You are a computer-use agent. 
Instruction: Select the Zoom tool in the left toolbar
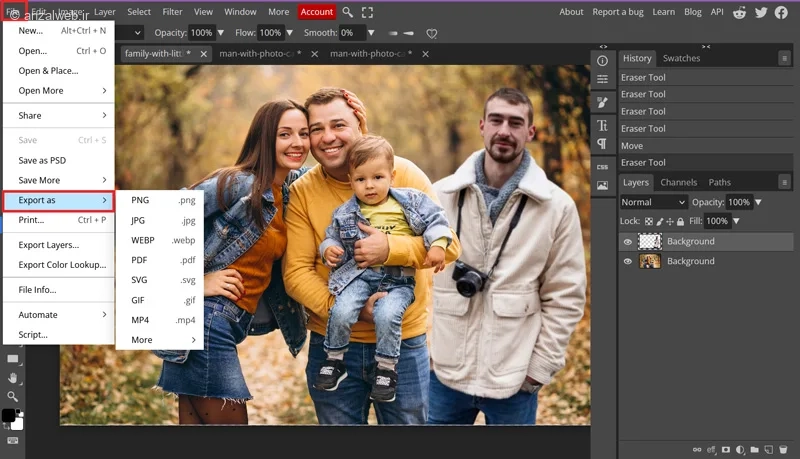[13, 397]
